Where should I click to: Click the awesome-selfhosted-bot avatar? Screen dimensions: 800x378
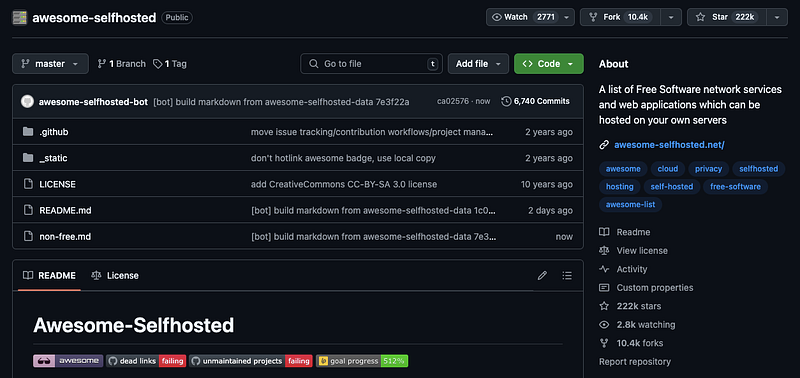(x=27, y=102)
